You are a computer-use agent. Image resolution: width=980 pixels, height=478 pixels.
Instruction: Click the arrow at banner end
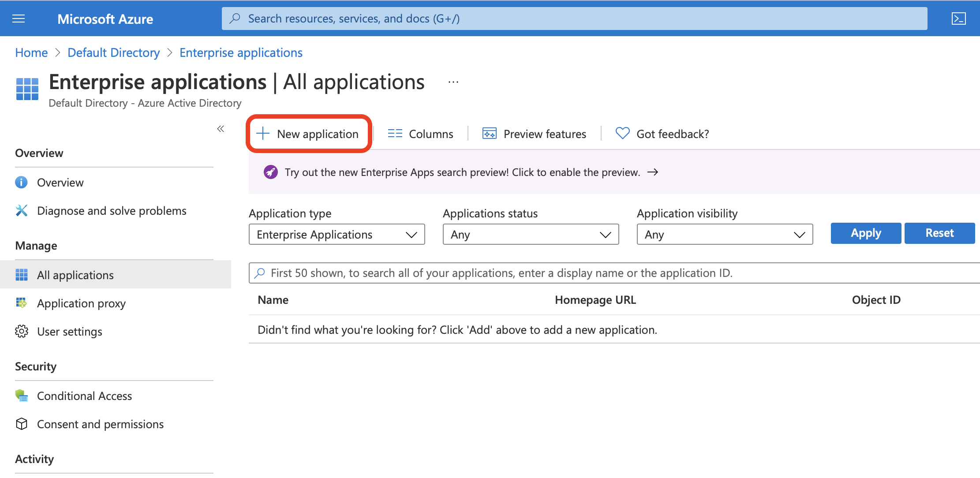point(653,172)
